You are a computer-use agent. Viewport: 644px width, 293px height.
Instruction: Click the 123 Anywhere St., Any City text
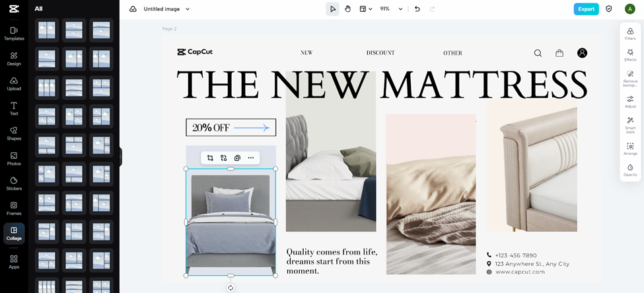[532, 264]
